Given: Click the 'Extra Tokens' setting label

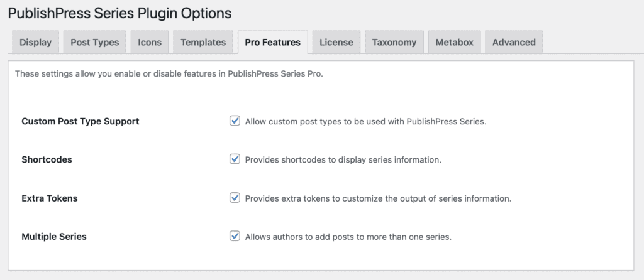Looking at the screenshot, I should pos(49,198).
